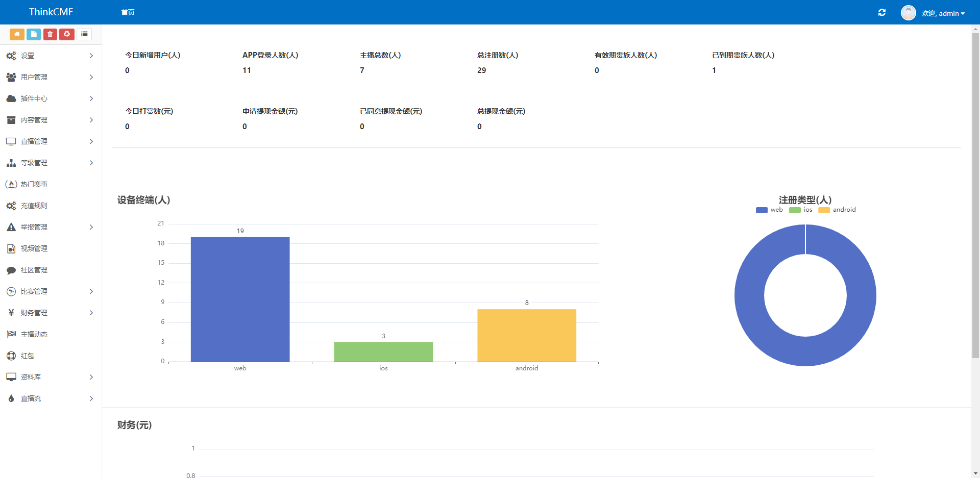Toggle the web series in chart legend
The height and width of the screenshot is (478, 980).
pos(769,210)
